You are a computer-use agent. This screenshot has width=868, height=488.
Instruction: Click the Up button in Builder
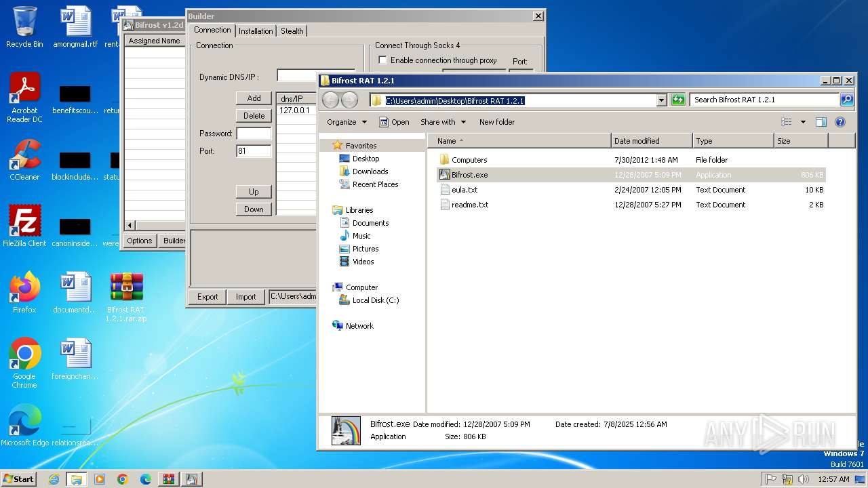point(254,192)
